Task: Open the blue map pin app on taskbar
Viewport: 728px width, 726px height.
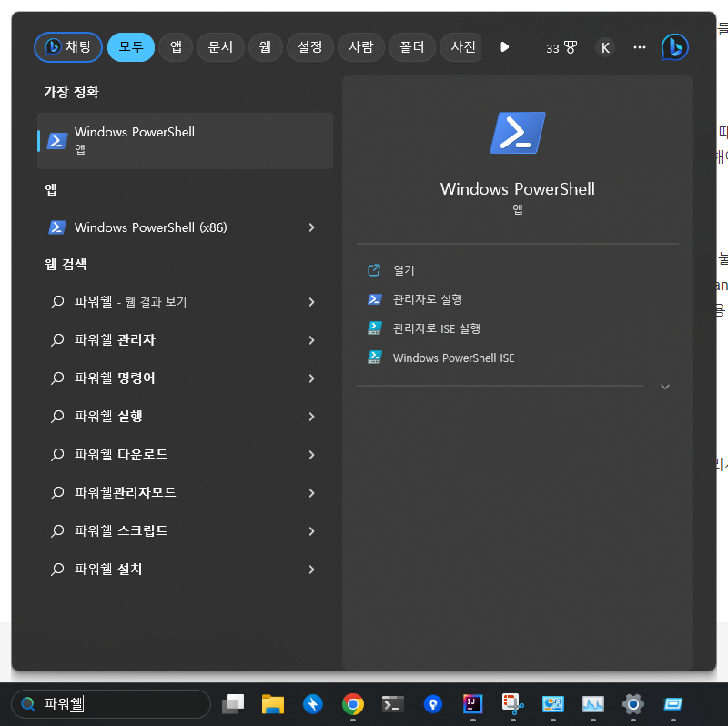Action: coord(433,704)
